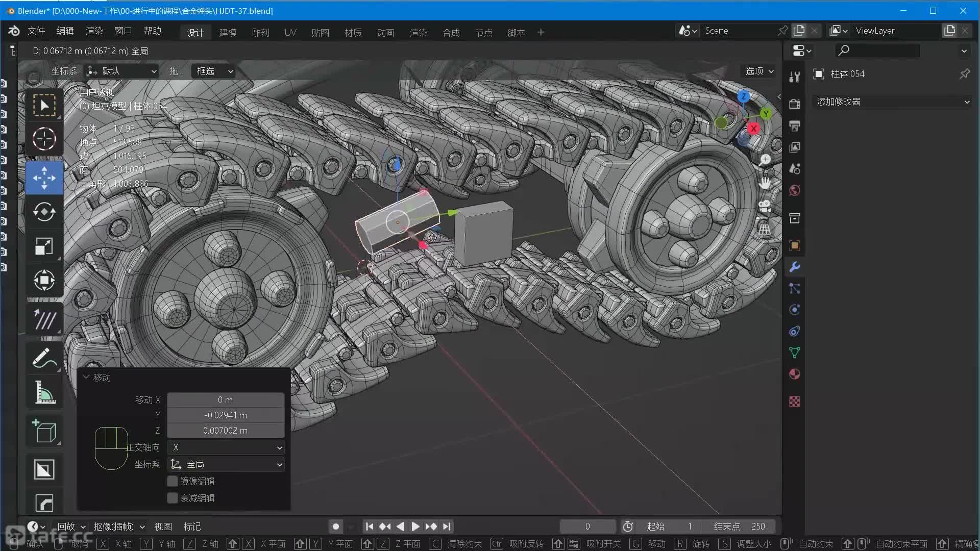Select the Scale tool
This screenshot has height=551, width=980.
(44, 246)
